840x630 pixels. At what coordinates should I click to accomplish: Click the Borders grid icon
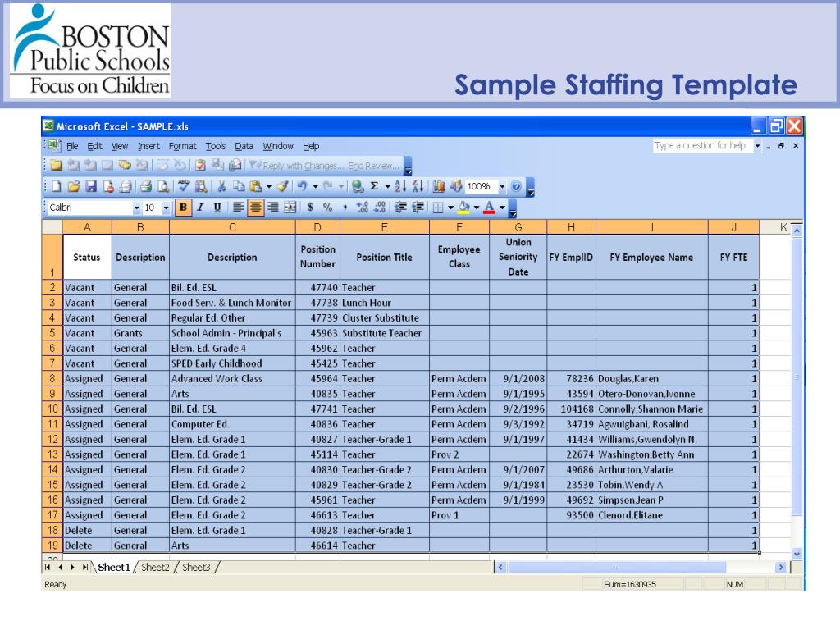pos(438,208)
